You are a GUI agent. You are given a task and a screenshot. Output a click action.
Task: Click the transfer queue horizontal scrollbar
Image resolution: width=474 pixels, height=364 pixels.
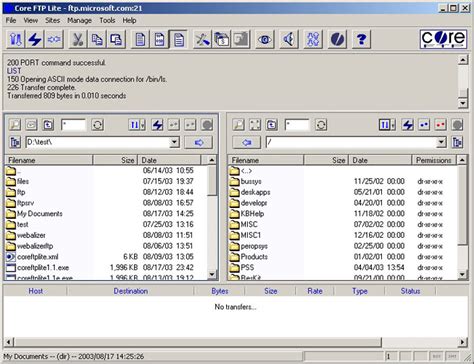point(197,342)
